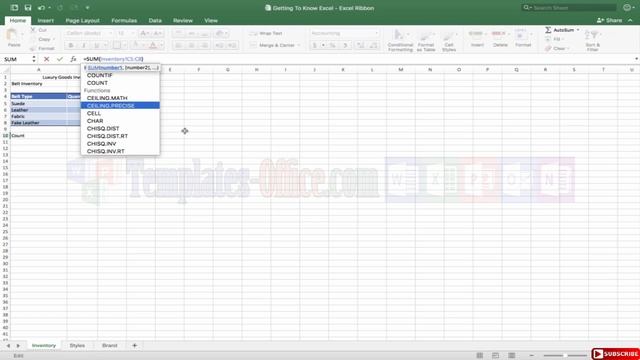Expand the Merge & Center dropdown arrow
640x360 pixels.
point(299,45)
